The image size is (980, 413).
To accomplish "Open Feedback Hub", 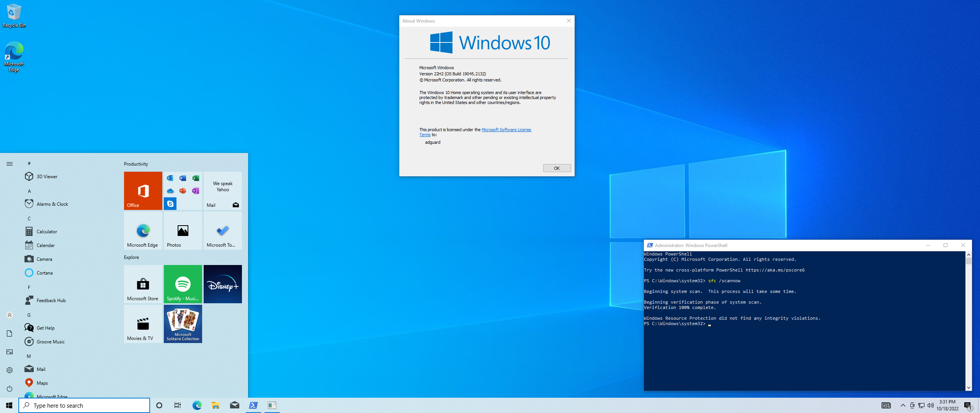I will (x=69, y=300).
